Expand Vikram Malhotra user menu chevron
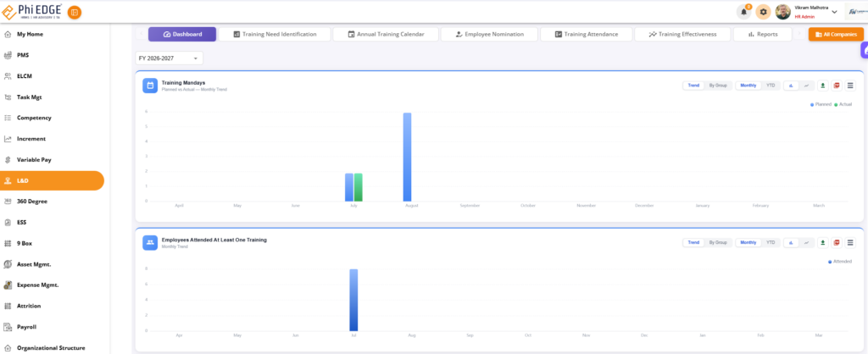 tap(834, 12)
